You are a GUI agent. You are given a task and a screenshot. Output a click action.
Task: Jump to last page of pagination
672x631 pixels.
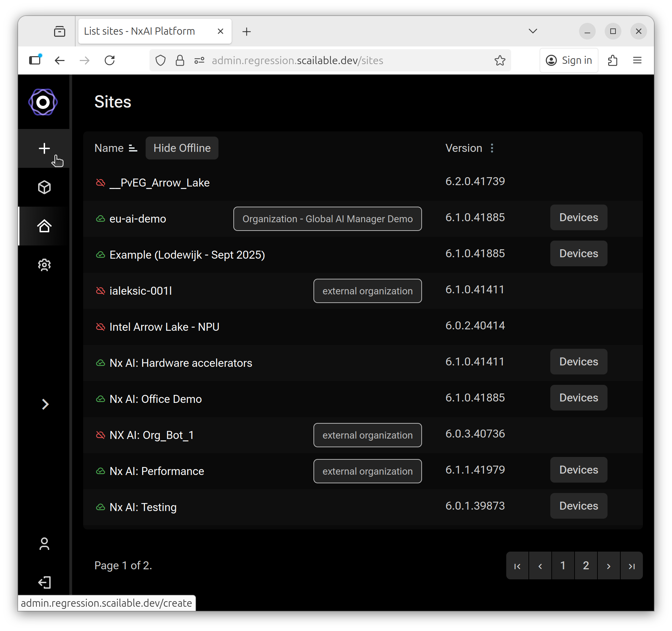(631, 565)
